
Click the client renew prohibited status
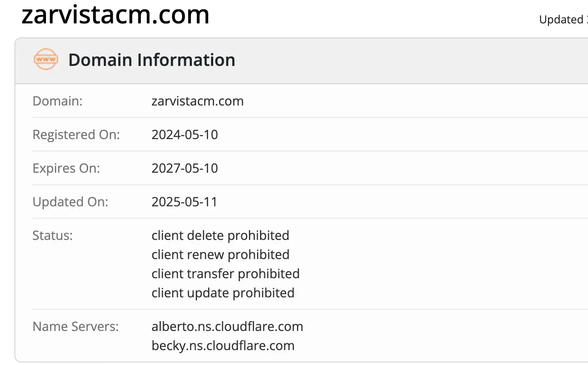click(220, 254)
